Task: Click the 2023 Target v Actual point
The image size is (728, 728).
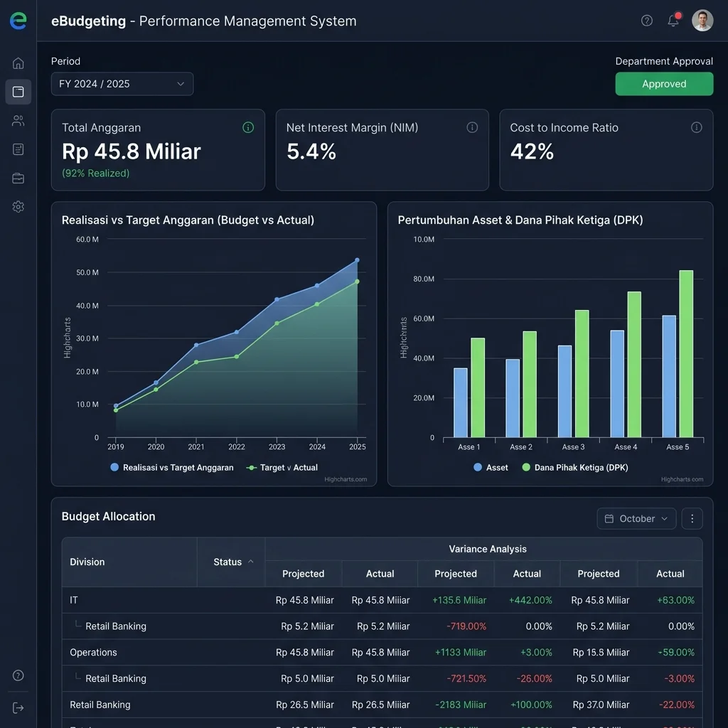Action: click(277, 323)
